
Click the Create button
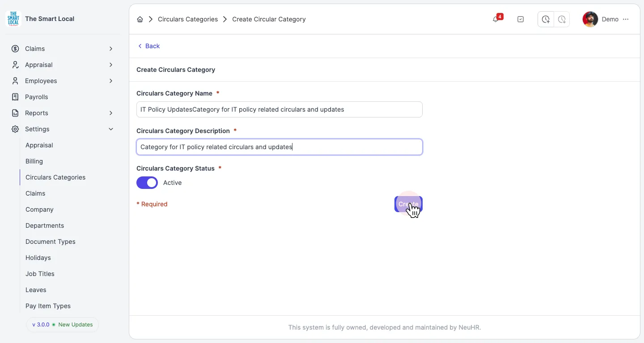[x=408, y=204]
